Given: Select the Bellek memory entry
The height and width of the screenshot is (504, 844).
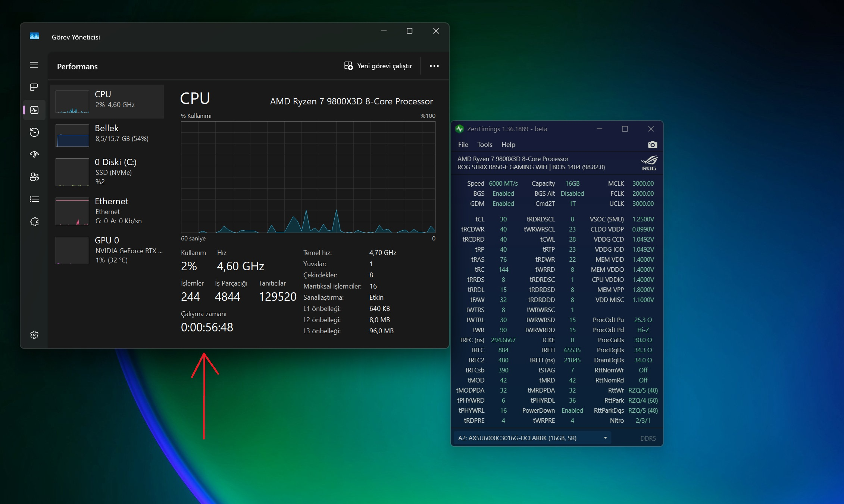Looking at the screenshot, I should (107, 135).
